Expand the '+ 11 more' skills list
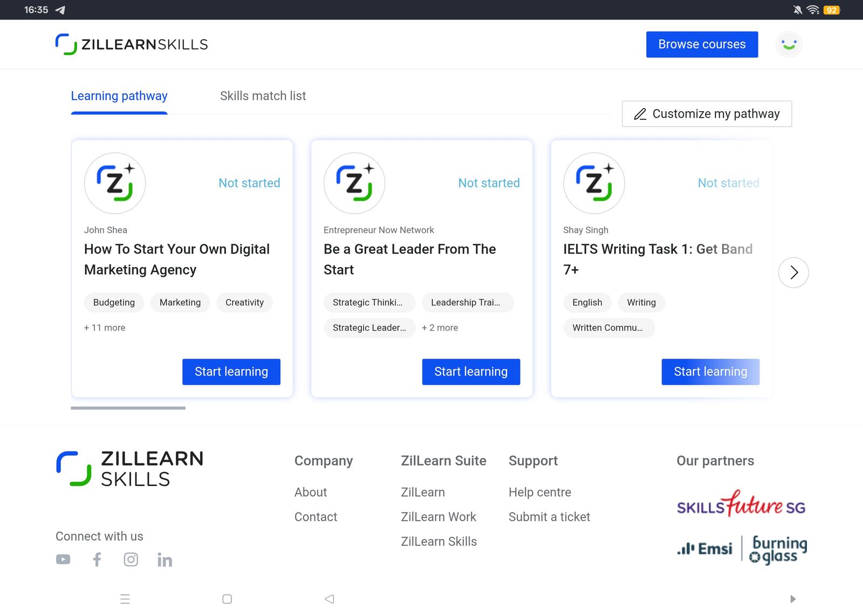 coord(105,327)
